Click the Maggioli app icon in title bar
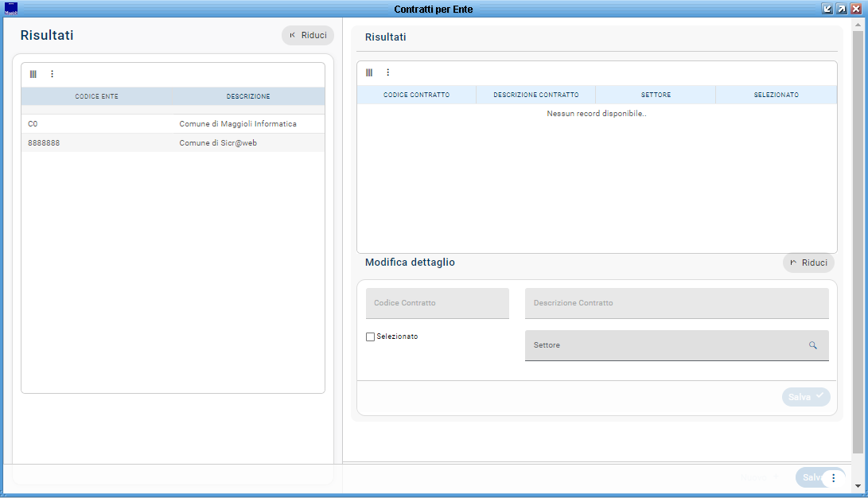Viewport: 868px width, 498px height. (10, 9)
